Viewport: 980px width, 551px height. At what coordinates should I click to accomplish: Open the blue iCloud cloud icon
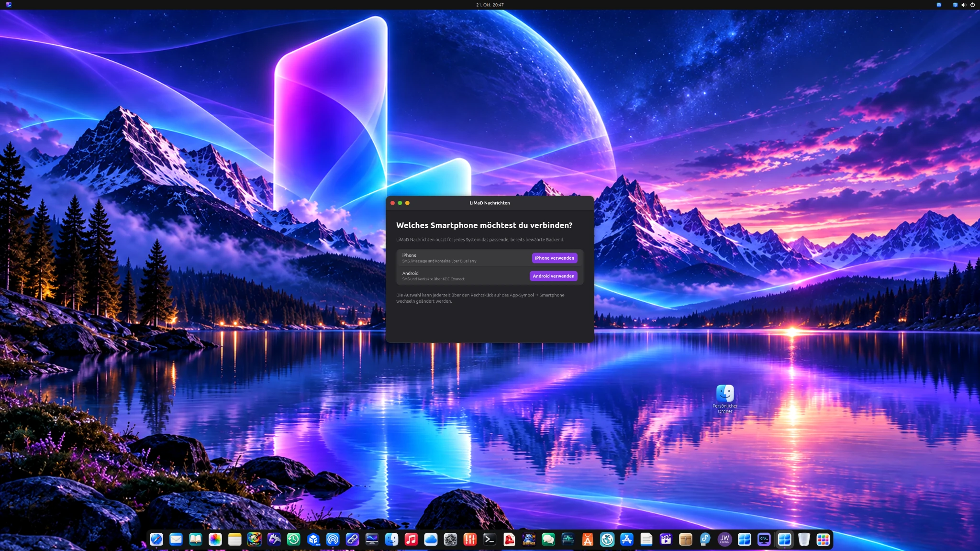(431, 540)
